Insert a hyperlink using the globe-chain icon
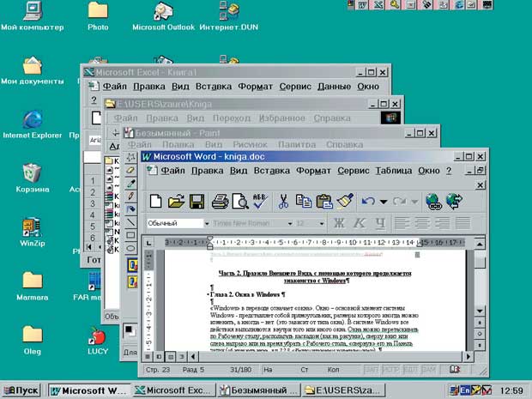Screen dimensions: 532x399 click(x=433, y=201)
